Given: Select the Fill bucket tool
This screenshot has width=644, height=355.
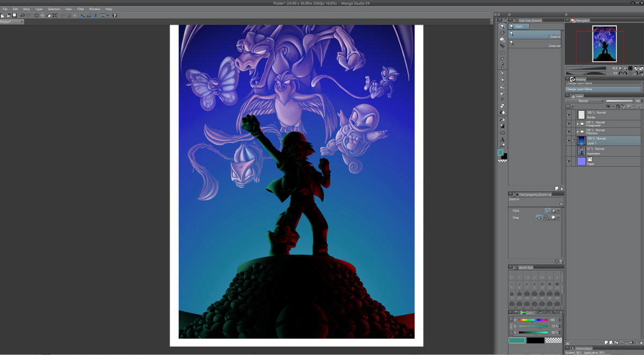Looking at the screenshot, I should 502,120.
